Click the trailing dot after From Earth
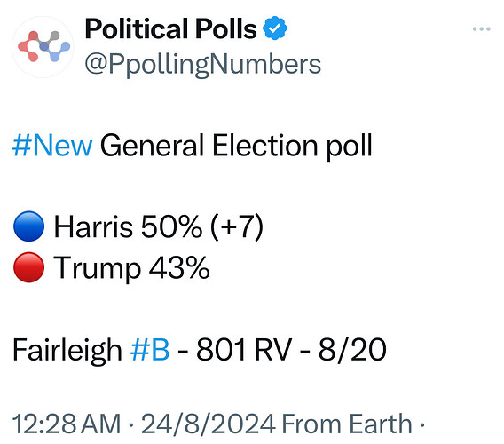The width and height of the screenshot is (504, 444). [422, 425]
